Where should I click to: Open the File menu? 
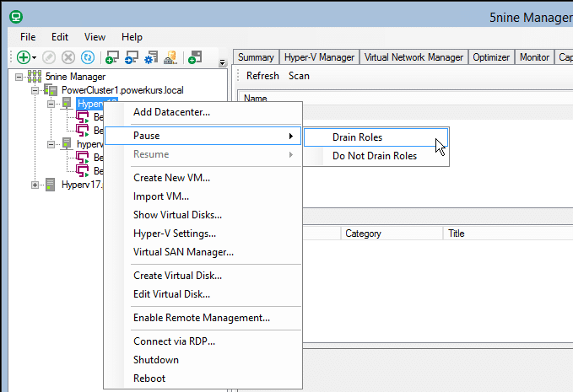[x=28, y=37]
